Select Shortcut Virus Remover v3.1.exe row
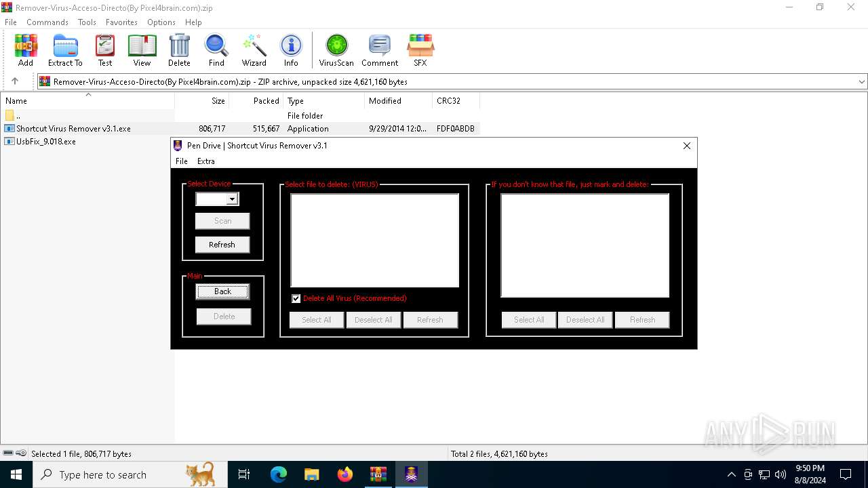The width and height of the screenshot is (868, 488). [x=240, y=129]
